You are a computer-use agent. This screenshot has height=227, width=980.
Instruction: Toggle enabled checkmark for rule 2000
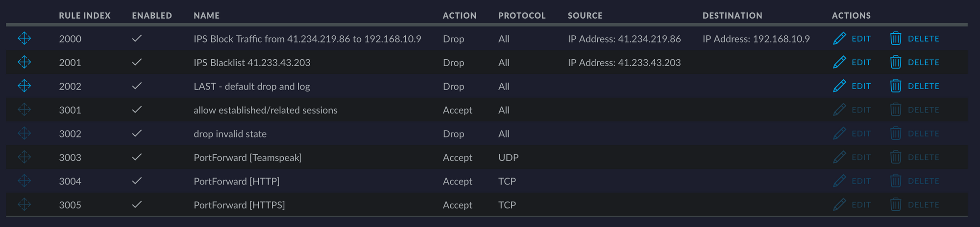coord(137,38)
